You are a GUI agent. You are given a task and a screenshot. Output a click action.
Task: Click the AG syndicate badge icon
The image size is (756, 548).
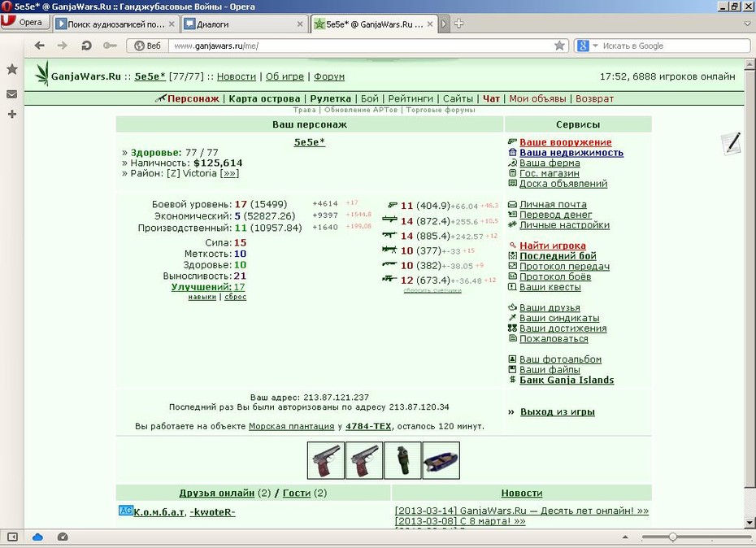click(x=126, y=511)
